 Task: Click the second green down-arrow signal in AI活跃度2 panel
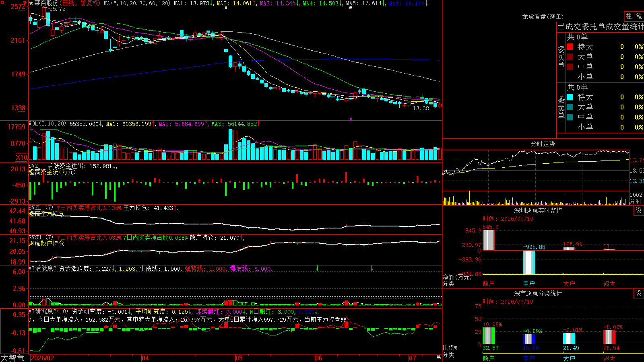coord(372,268)
